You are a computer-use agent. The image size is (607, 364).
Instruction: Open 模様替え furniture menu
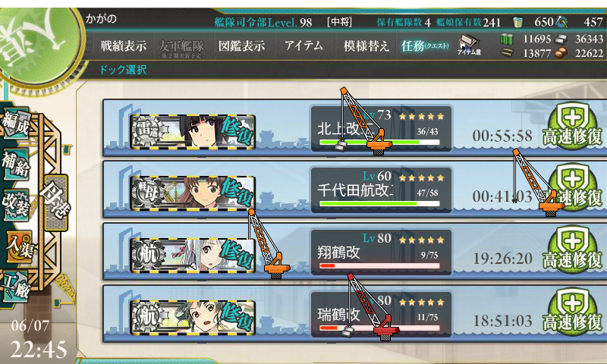366,46
